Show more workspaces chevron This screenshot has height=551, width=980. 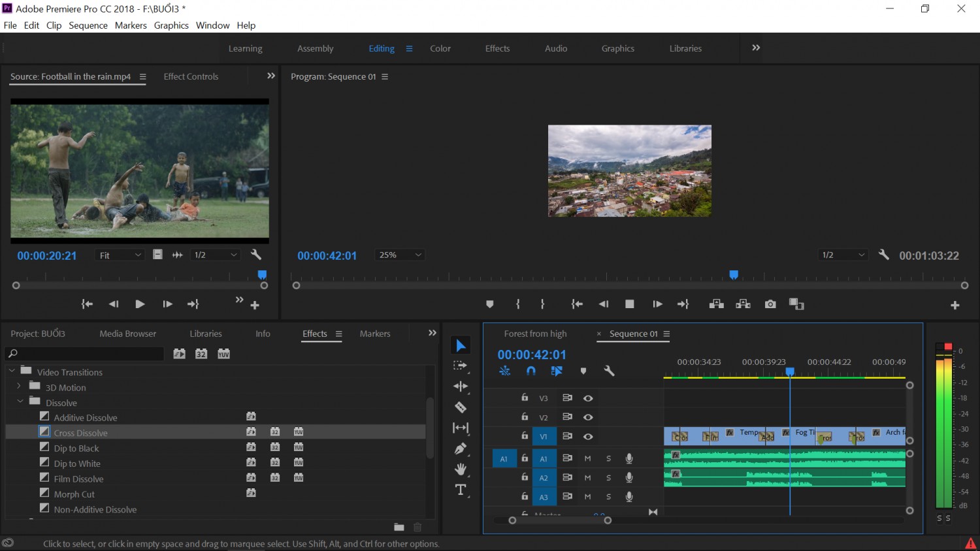tap(756, 48)
